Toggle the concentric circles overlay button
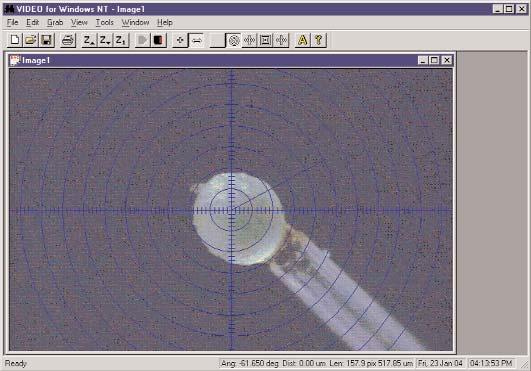 click(x=234, y=40)
